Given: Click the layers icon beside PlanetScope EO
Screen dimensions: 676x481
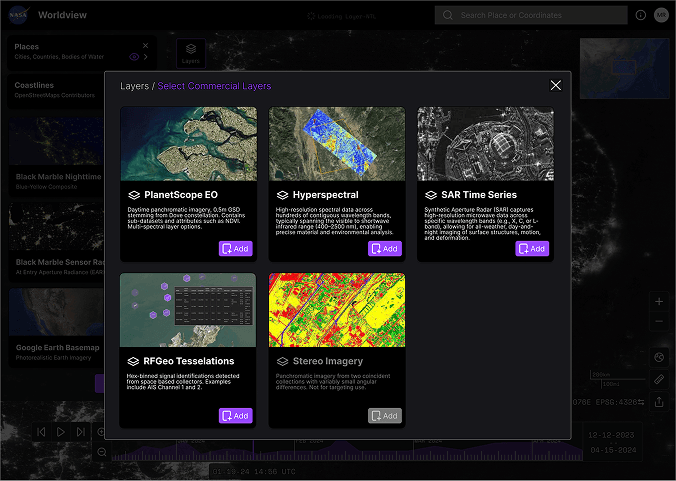Looking at the screenshot, I should point(134,195).
